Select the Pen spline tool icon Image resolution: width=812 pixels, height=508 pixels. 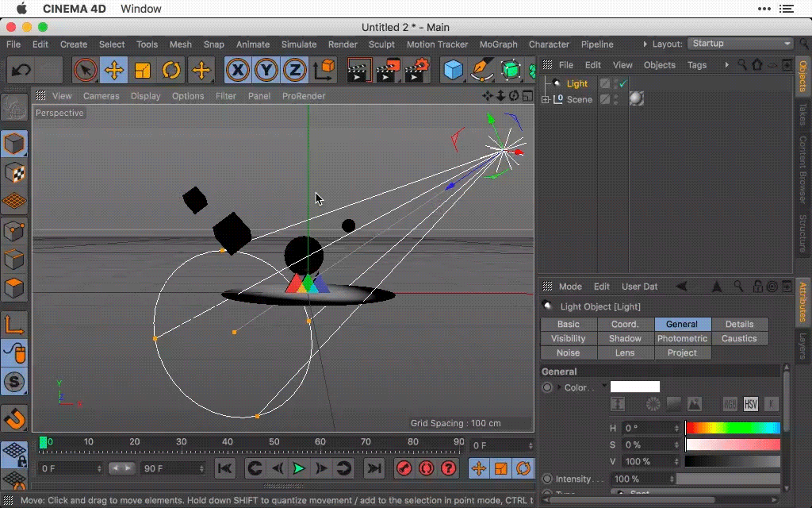coord(481,70)
